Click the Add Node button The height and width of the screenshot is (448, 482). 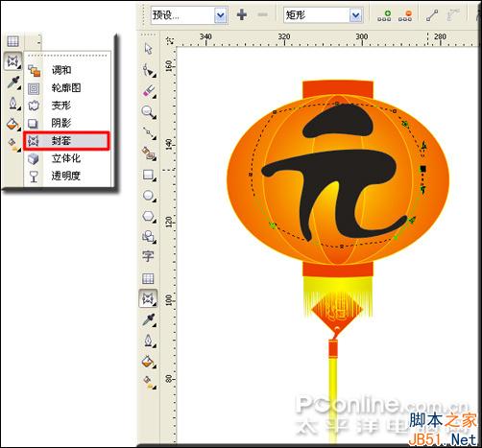tap(384, 15)
